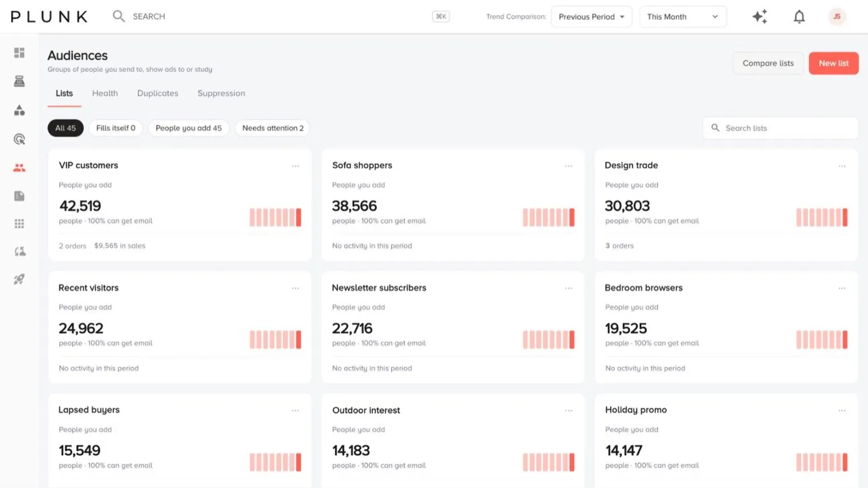Viewport: 868px width, 488px height.
Task: Open the dashboard icon in the sidebar
Action: (x=19, y=53)
